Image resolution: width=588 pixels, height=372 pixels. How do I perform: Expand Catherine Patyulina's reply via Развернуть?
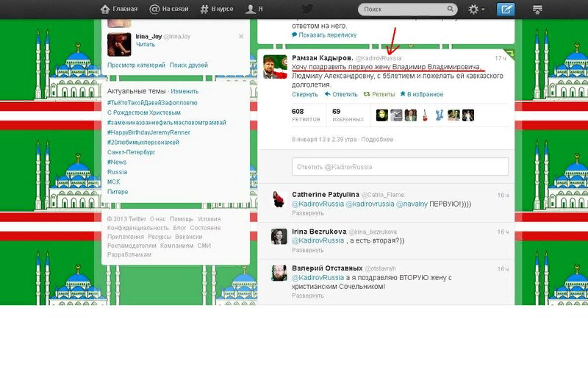point(308,213)
